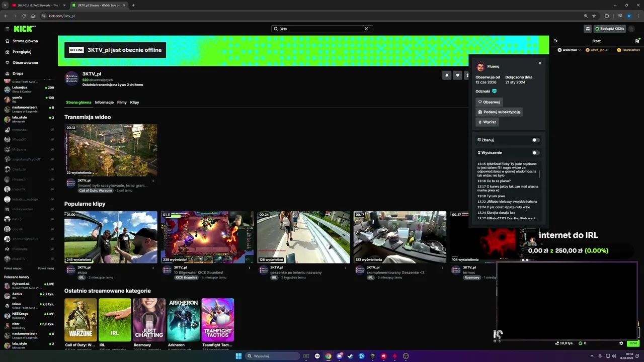Collapse channel list with 'Pokaż mniej'
This screenshot has width=644, height=362.
point(46,268)
